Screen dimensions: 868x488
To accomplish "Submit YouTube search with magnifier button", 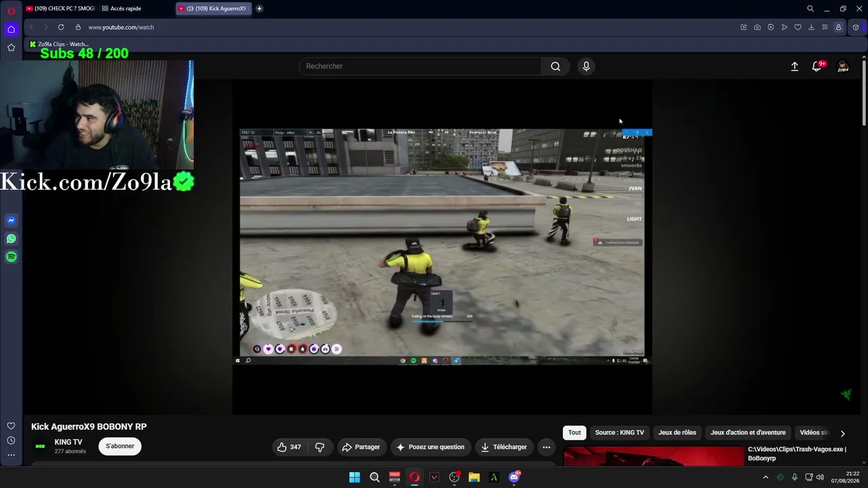I will coord(555,66).
